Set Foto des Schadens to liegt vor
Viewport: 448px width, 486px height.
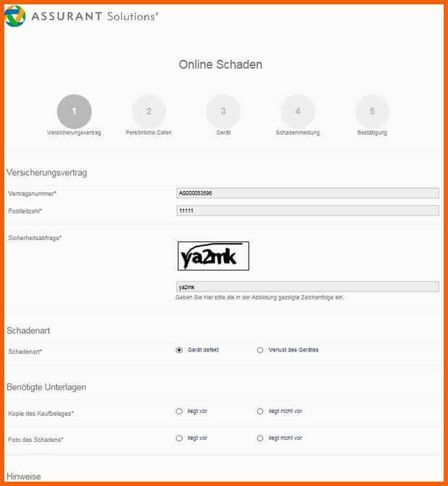pos(179,438)
